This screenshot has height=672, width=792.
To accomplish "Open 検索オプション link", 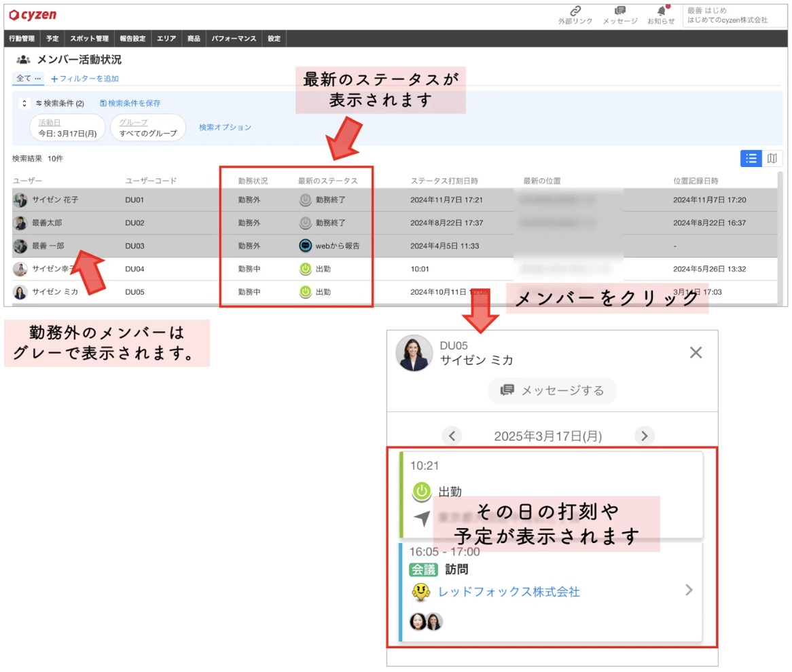I will coord(225,127).
